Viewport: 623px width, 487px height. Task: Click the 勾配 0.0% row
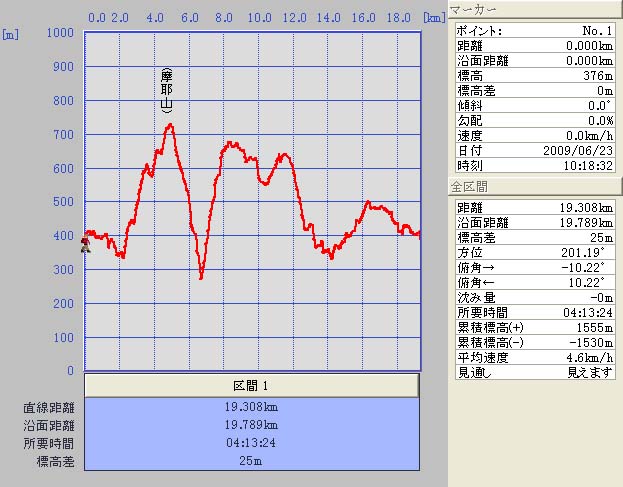[535, 120]
